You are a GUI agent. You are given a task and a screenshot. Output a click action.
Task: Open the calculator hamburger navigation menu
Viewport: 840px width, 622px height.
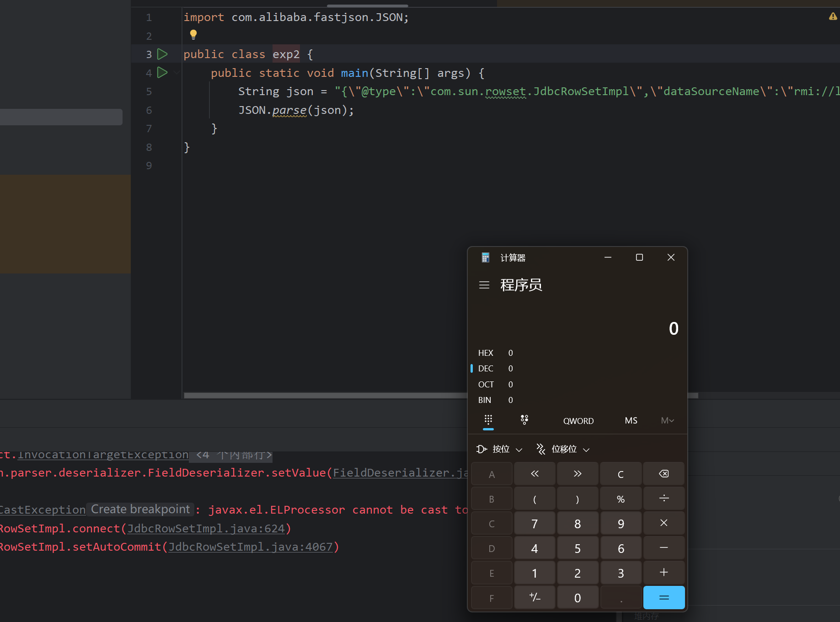pyautogui.click(x=484, y=285)
